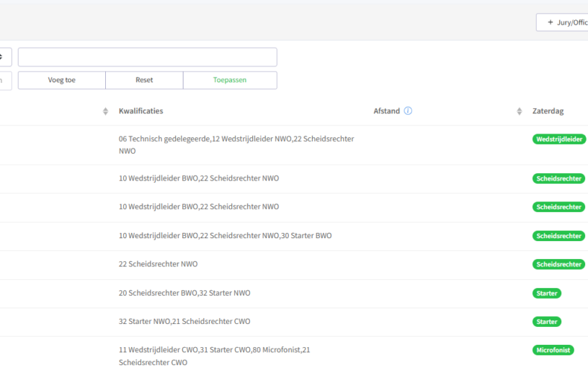Image resolution: width=588 pixels, height=368 pixels.
Task: Focus the empty filter text input field
Action: (x=147, y=57)
